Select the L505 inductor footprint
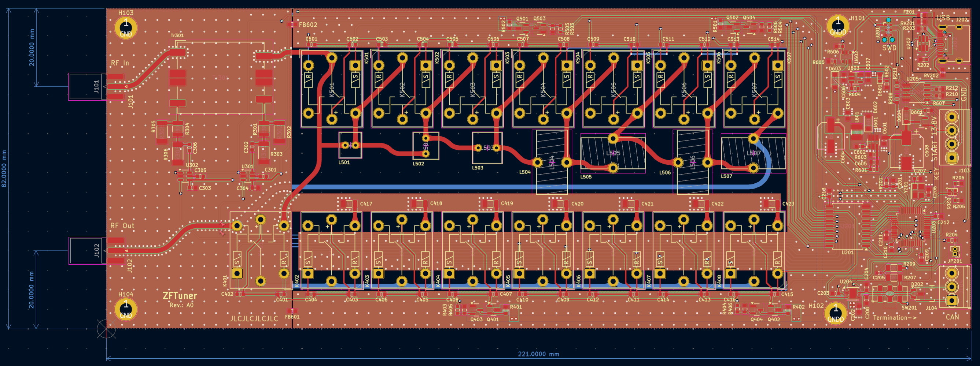Screen dimensions: 980x366 [x=613, y=153]
